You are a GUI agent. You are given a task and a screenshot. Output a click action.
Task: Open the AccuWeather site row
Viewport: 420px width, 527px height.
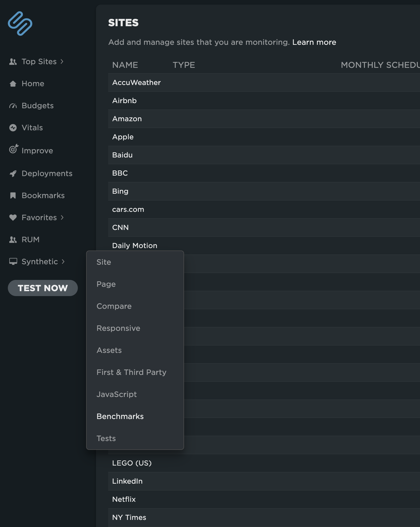(x=264, y=83)
